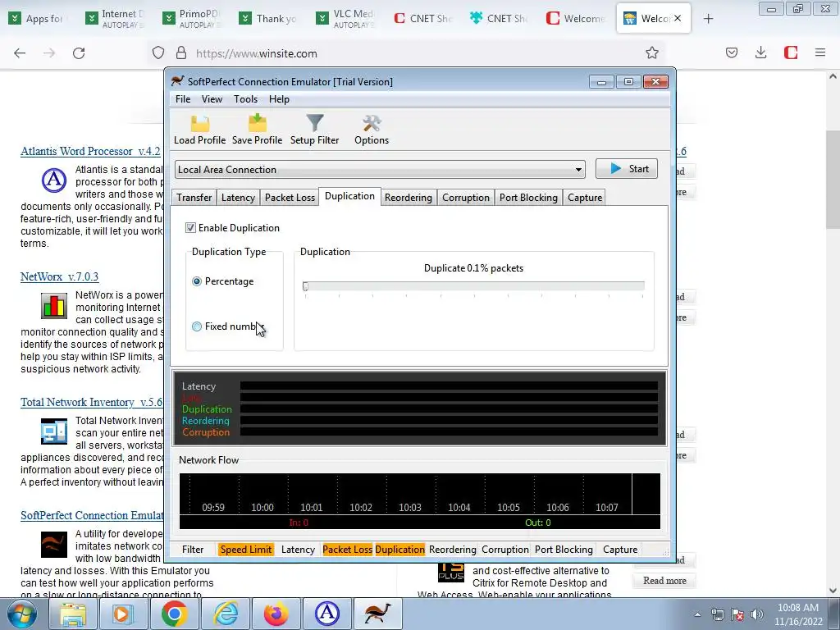This screenshot has height=630, width=840.
Task: Reload the winsite.com page
Action: [79, 53]
